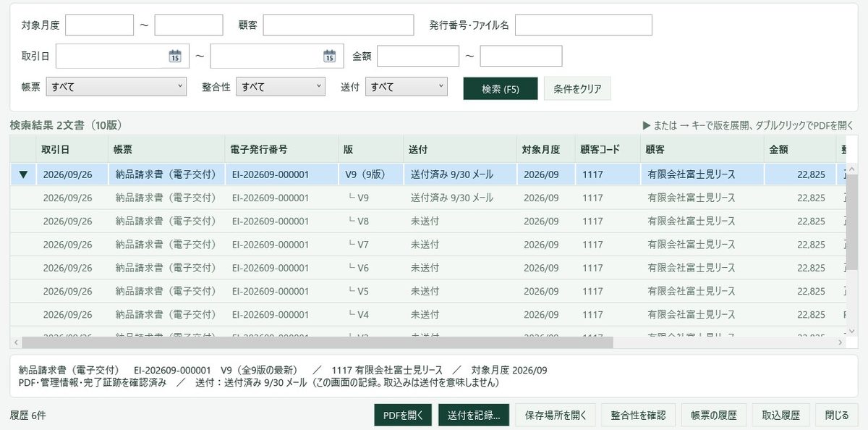Select the └ V5 version row
The image size is (868, 430).
pyautogui.click(x=428, y=292)
